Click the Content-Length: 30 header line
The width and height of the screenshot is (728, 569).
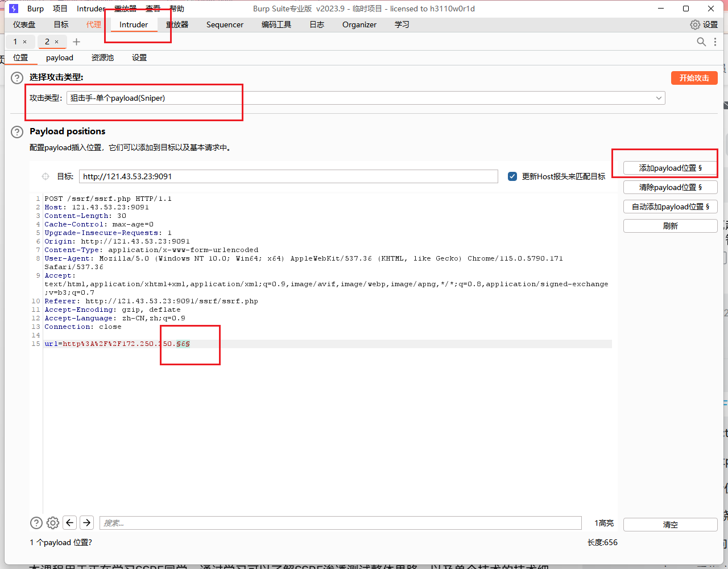tap(85, 216)
